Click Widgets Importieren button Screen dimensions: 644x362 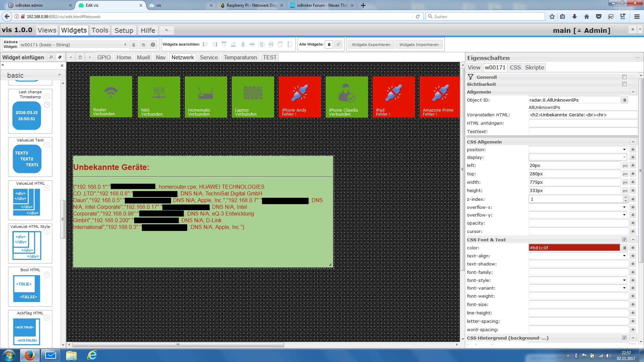click(419, 45)
